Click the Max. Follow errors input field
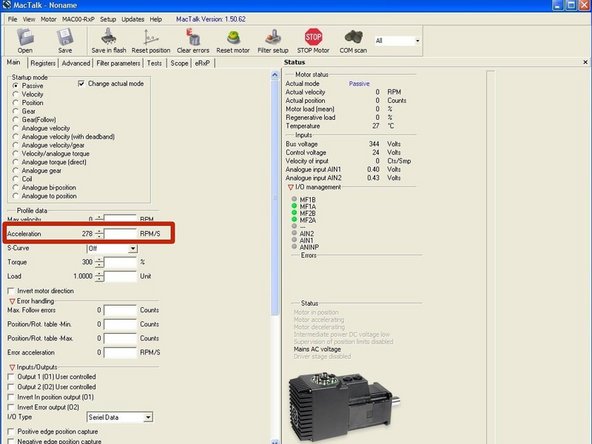 [x=120, y=310]
